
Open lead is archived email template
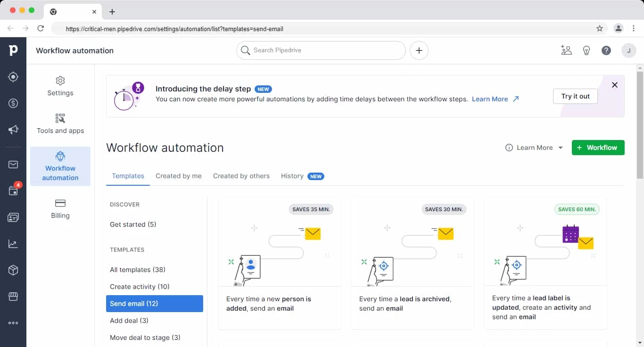[x=413, y=263]
